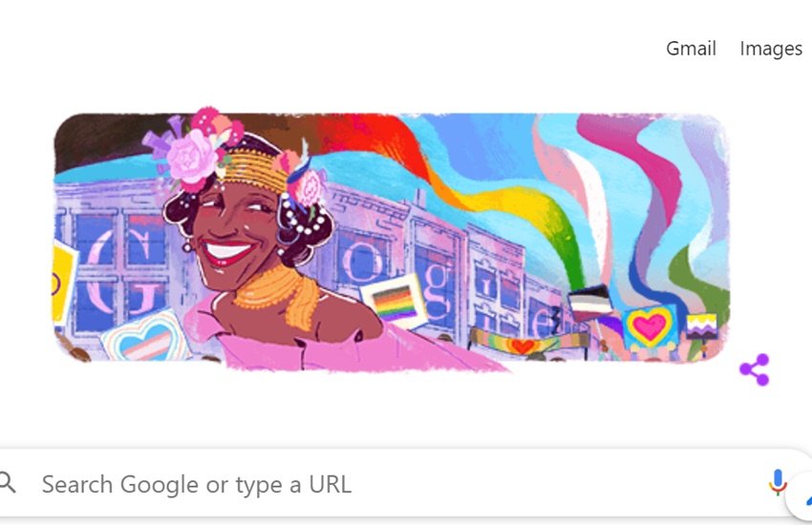
Task: Click the progress pride flag sign in doodle
Action: tap(395, 301)
